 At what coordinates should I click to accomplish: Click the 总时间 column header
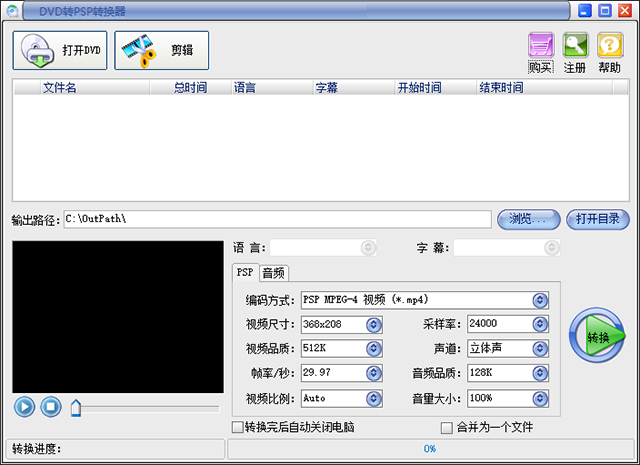[x=191, y=87]
